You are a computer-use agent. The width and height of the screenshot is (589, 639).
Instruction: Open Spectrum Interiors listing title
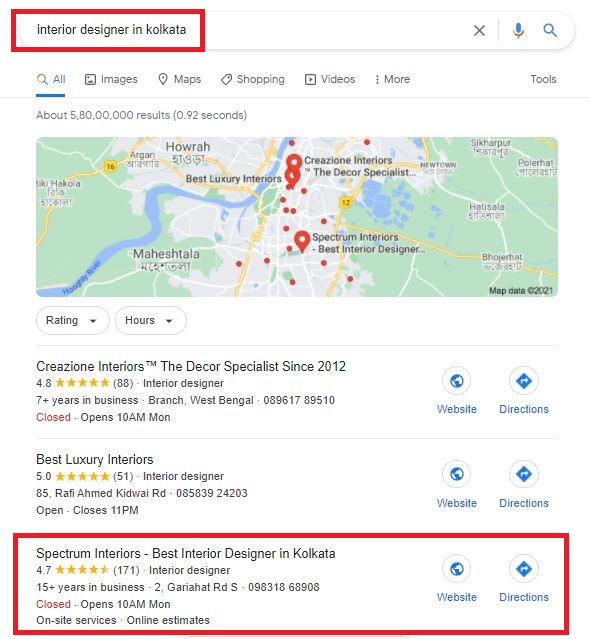point(185,553)
